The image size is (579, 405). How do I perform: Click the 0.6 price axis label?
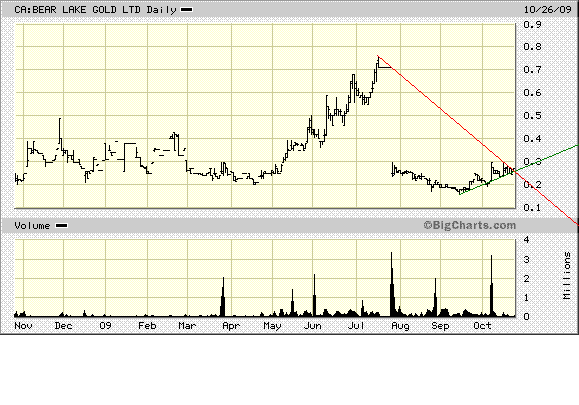[532, 92]
